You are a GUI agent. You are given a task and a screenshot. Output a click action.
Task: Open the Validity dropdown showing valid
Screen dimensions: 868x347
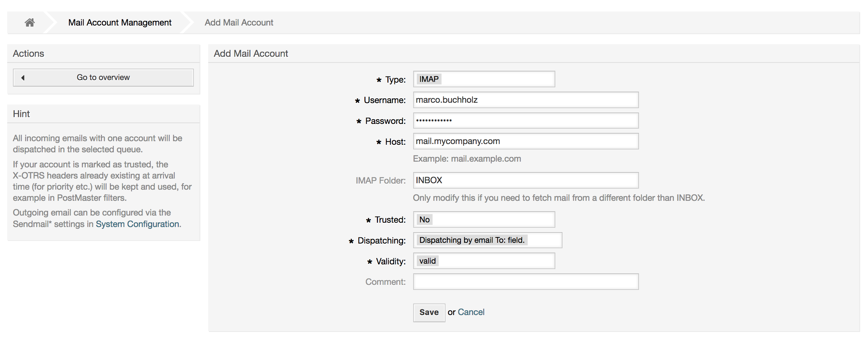pos(484,261)
